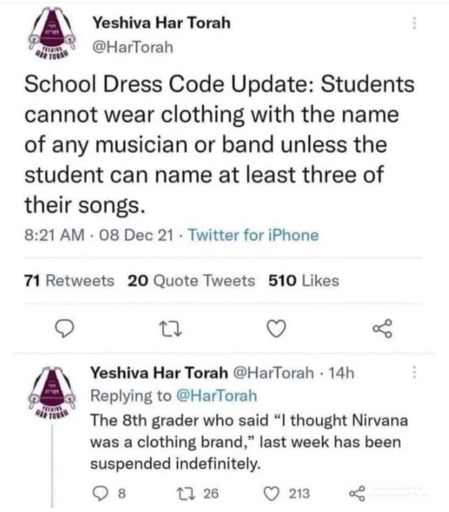The image size is (449, 512).
Task: Share the main tweet via share icon
Action: click(x=382, y=328)
